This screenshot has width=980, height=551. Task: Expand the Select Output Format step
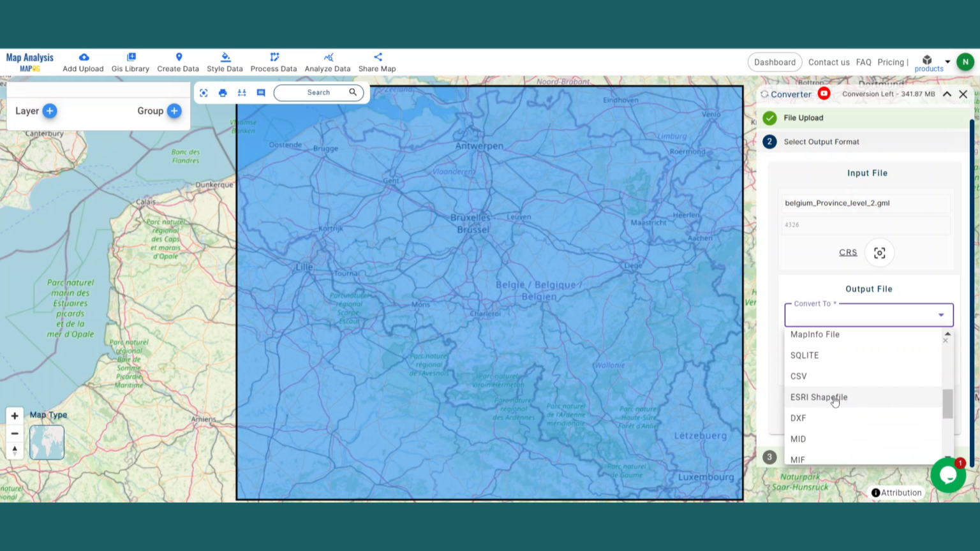tap(821, 142)
